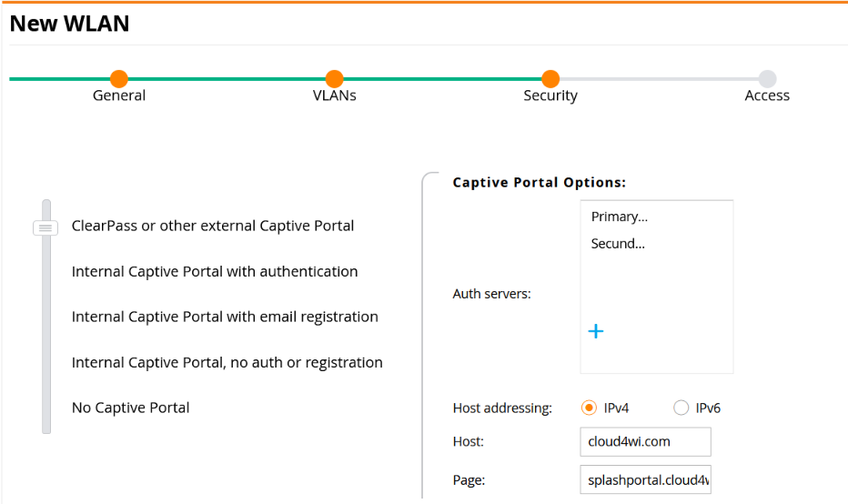
Task: Open the General step label
Action: click(119, 96)
